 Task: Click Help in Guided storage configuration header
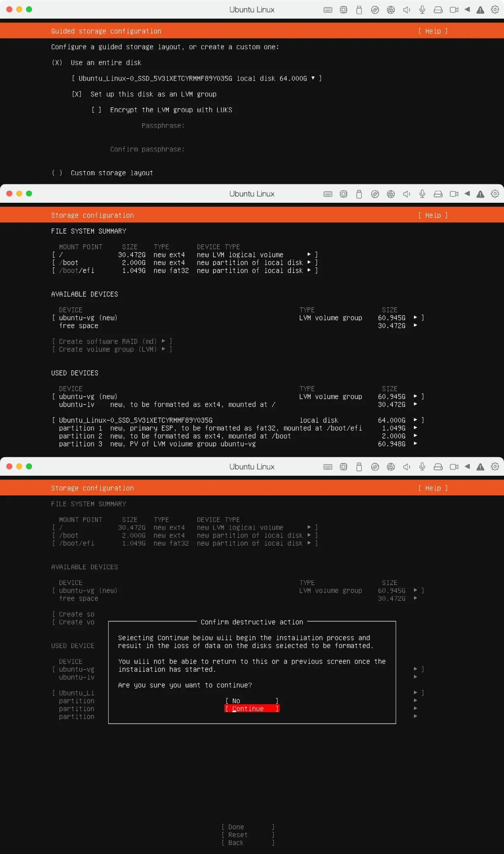point(433,31)
